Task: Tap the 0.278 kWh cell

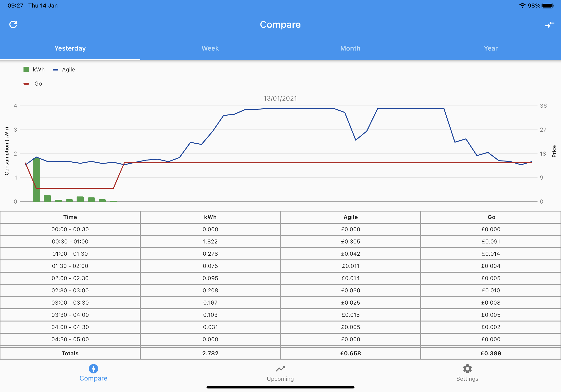Action: point(210,254)
